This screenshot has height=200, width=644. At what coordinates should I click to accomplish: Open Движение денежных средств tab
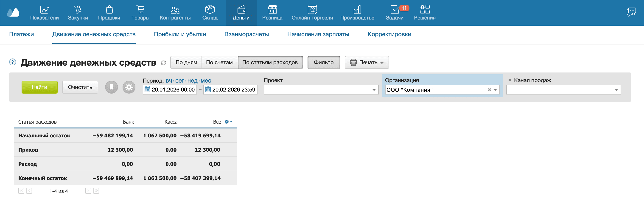[x=94, y=34]
